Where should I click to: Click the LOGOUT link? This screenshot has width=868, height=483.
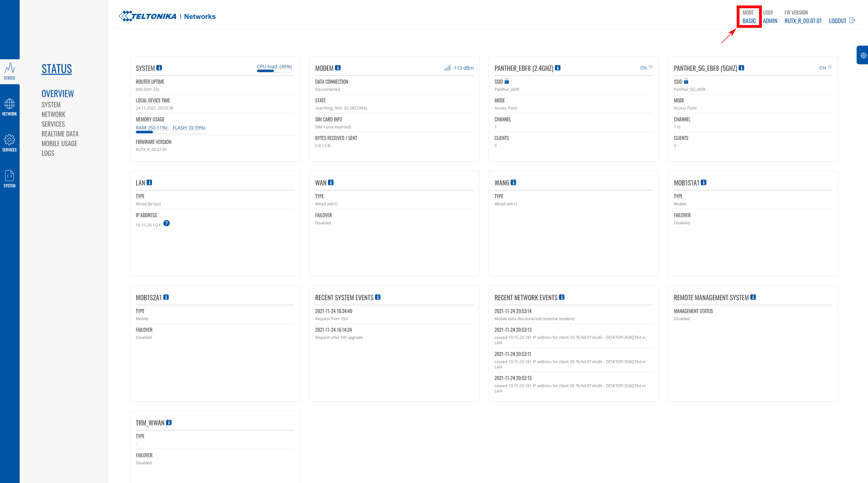[x=837, y=21]
